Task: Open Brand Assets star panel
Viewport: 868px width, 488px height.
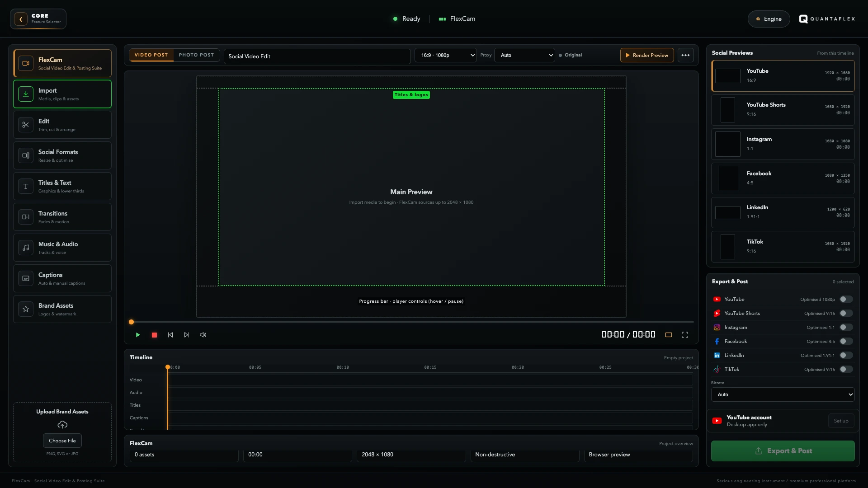Action: 62,309
